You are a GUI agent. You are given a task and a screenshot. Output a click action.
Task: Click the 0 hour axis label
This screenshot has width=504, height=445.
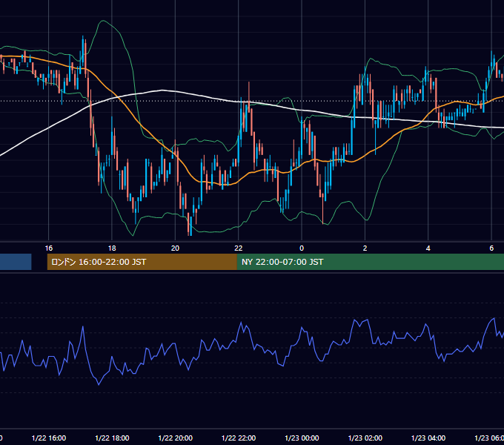click(x=302, y=248)
